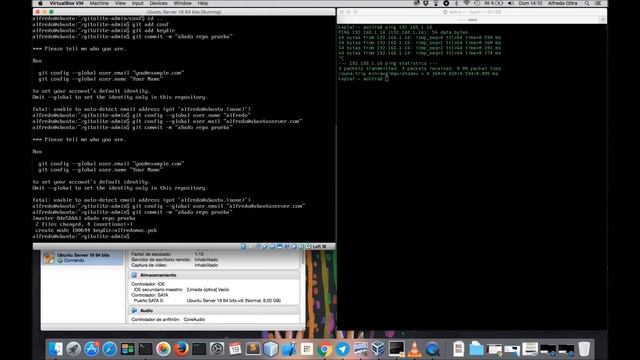
Task: Open the Window menu
Action: click(182, 3)
